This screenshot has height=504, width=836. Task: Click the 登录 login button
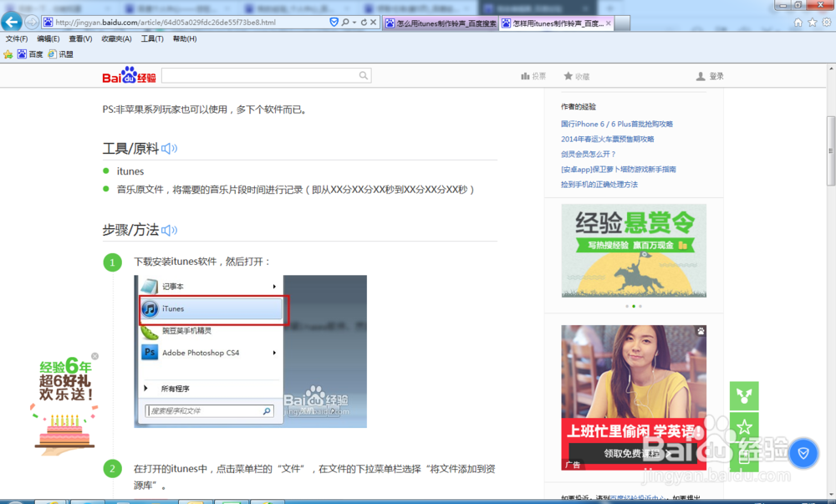710,76
